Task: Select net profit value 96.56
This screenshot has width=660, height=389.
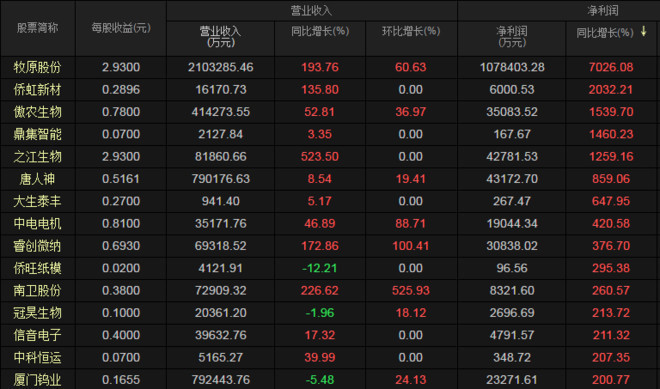Action: 512,268
